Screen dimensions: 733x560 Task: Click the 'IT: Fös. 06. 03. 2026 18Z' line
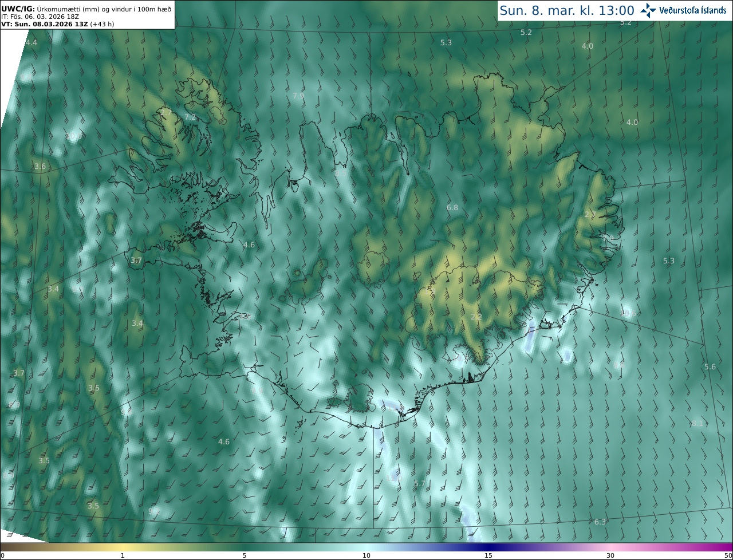click(x=40, y=17)
